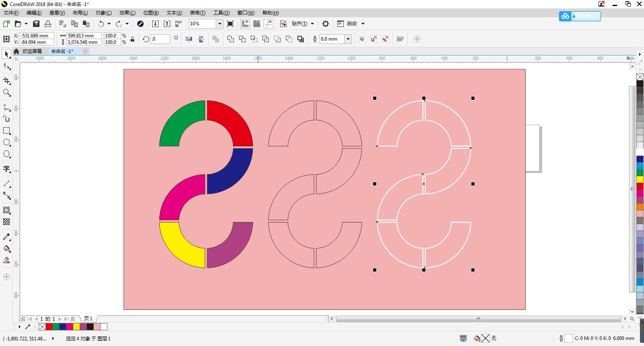Image resolution: width=644 pixels, height=346 pixels.
Task: Open the zoom level dropdown
Action: (219, 24)
